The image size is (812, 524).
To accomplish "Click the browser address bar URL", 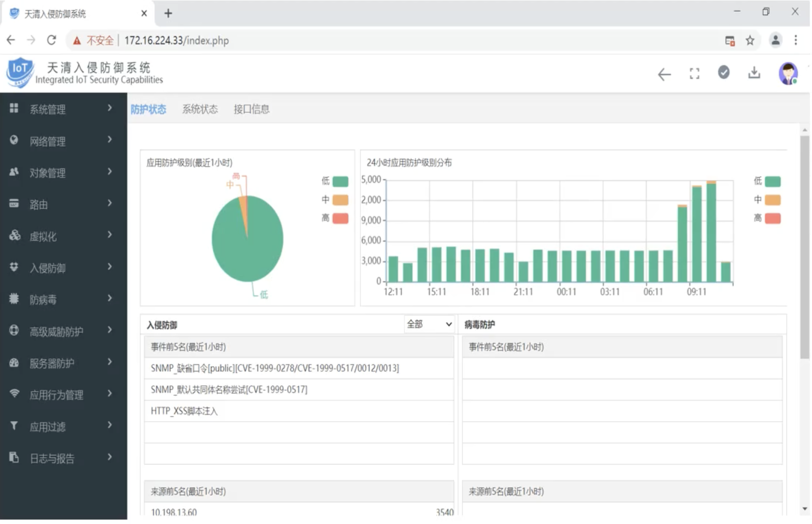I will [177, 41].
